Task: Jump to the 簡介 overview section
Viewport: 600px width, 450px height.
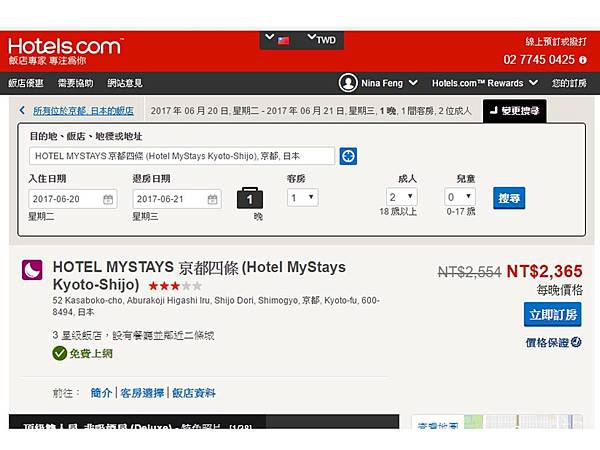Action: click(x=101, y=393)
